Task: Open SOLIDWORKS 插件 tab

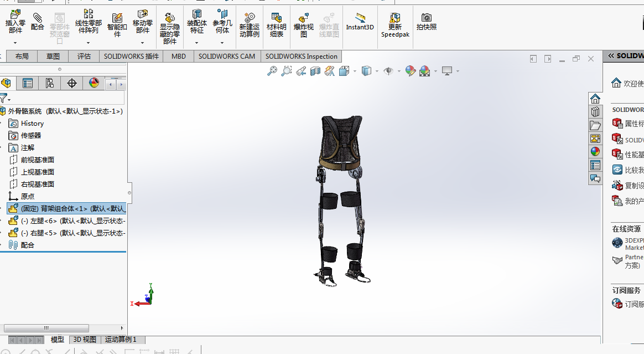Action: click(x=131, y=57)
